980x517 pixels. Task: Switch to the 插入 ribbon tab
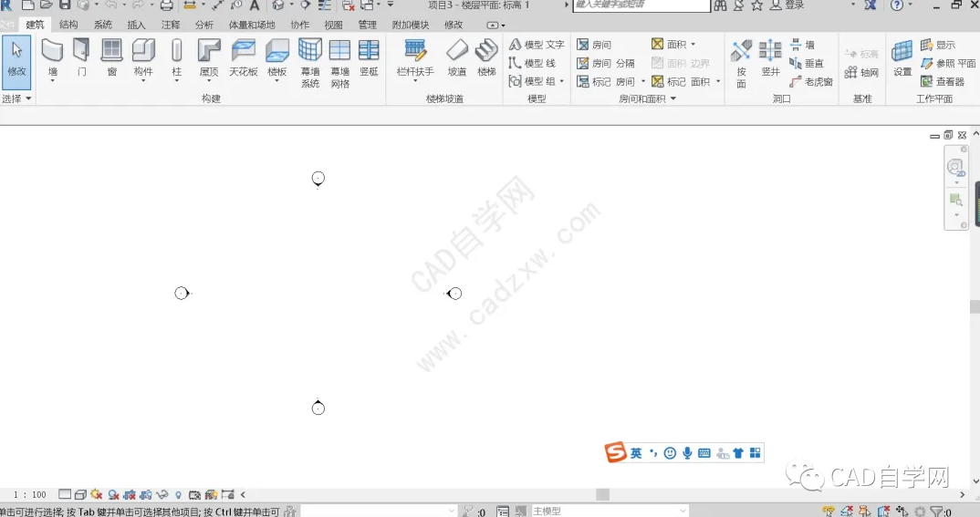[136, 25]
